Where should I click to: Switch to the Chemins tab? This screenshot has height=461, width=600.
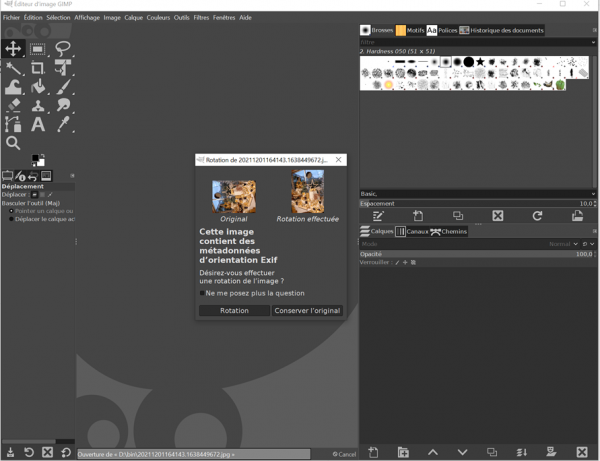click(x=448, y=231)
